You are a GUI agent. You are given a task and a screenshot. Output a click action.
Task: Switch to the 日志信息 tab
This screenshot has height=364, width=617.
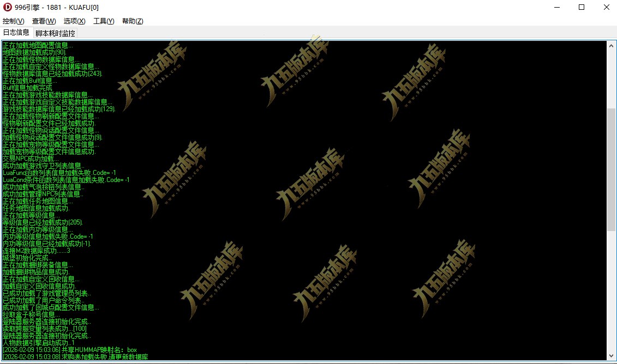pyautogui.click(x=16, y=33)
